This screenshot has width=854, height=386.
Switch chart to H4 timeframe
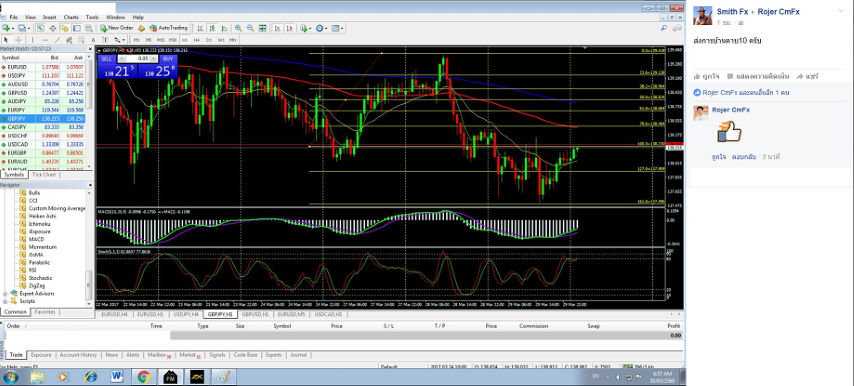click(197, 40)
